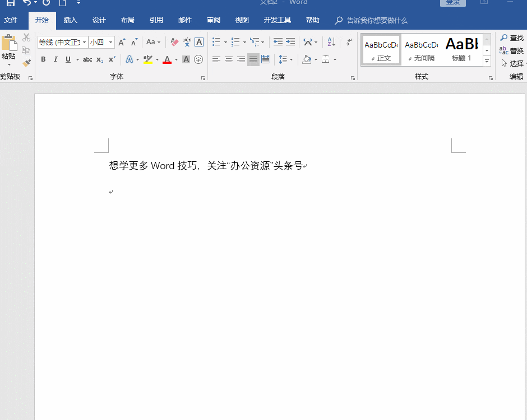This screenshot has width=527, height=420.
Task: Select the text highlight color tool
Action: click(x=149, y=59)
